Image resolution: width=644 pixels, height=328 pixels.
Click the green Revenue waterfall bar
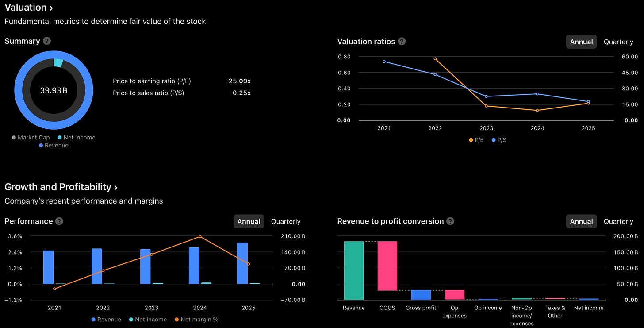354,270
